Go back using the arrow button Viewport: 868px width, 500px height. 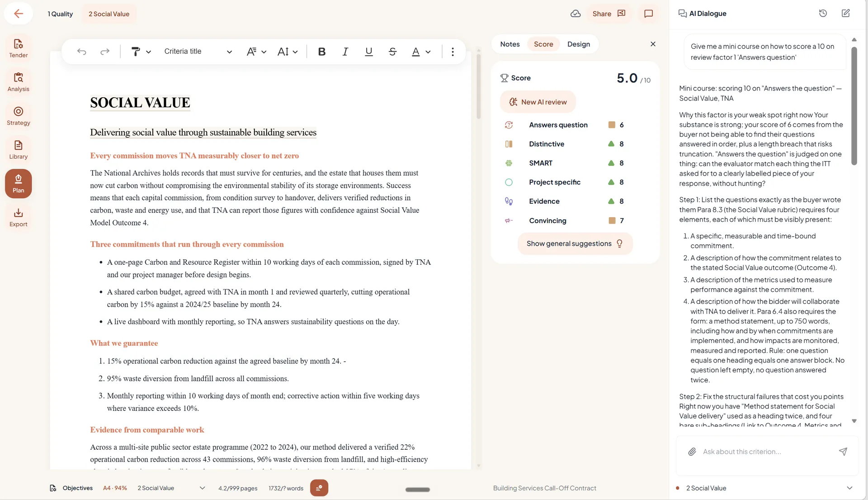click(x=19, y=14)
